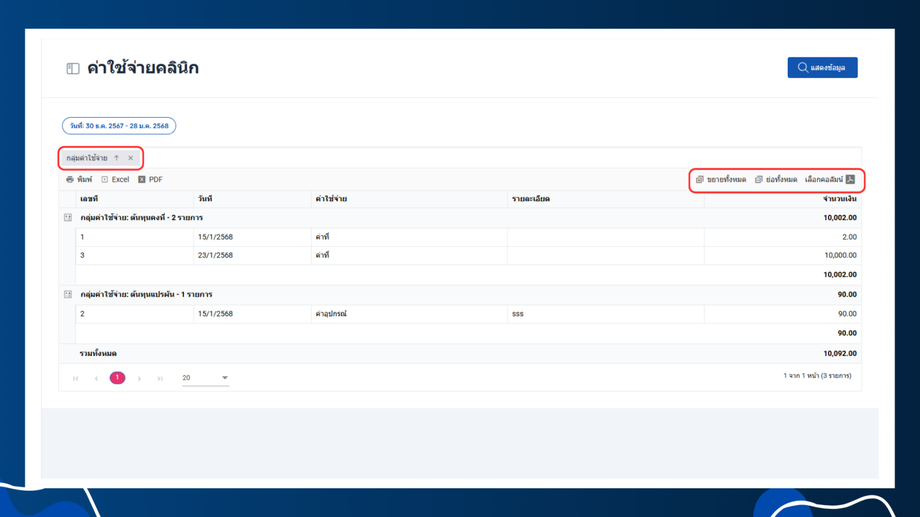The width and height of the screenshot is (920, 517).
Task: Open column chooser เลือกคอลัมน์
Action: [x=830, y=180]
